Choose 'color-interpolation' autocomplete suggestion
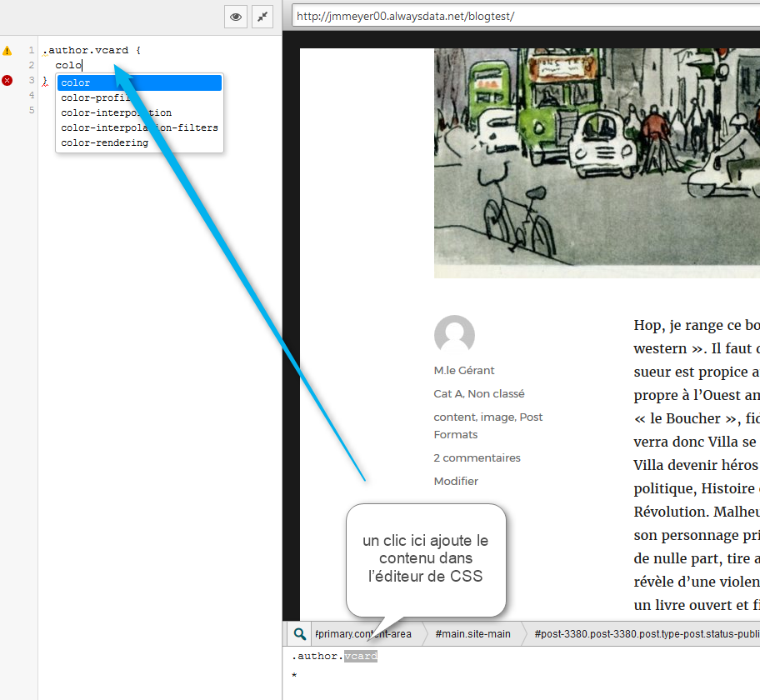 tap(140, 113)
